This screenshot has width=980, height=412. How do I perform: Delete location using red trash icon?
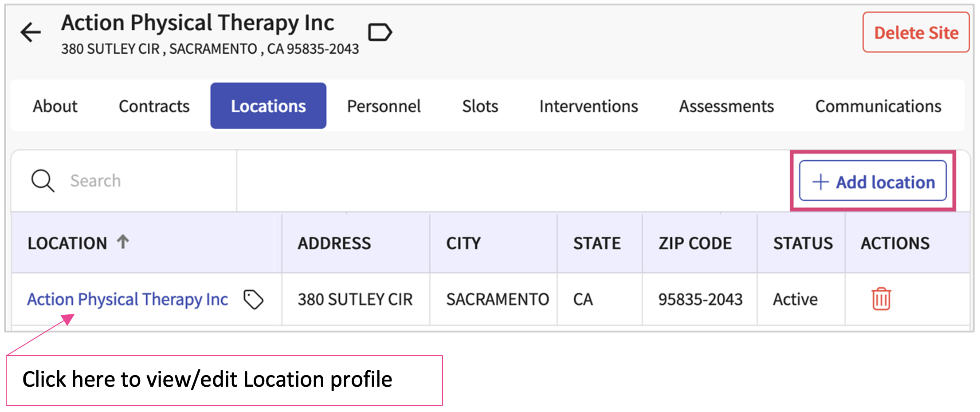click(x=881, y=299)
